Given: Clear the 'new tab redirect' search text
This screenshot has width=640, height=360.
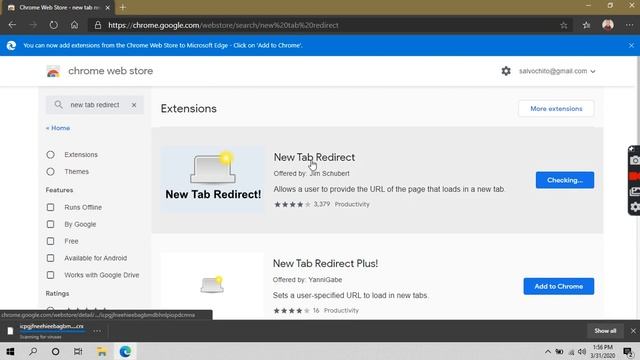Looking at the screenshot, I should 134,105.
